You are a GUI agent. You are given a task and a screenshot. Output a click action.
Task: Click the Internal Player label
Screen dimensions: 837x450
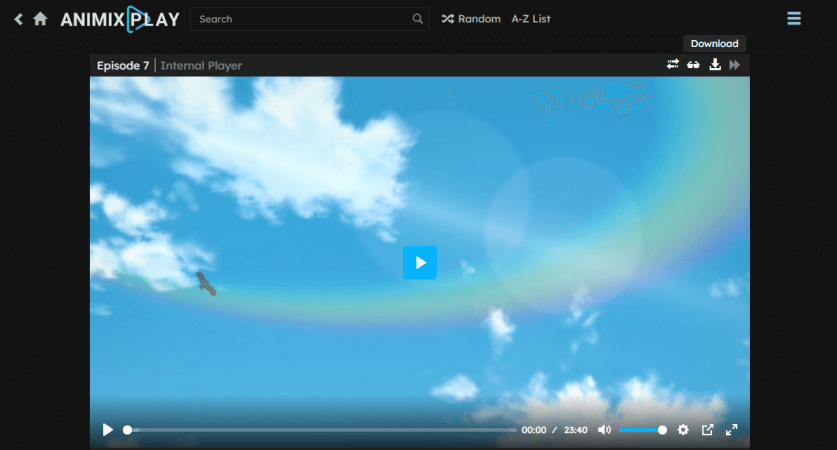(x=201, y=66)
